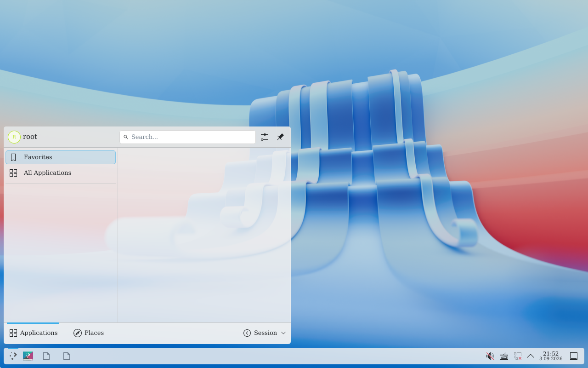The width and height of the screenshot is (588, 368).
Task: Expand hidden system tray icons arrow
Action: (531, 356)
